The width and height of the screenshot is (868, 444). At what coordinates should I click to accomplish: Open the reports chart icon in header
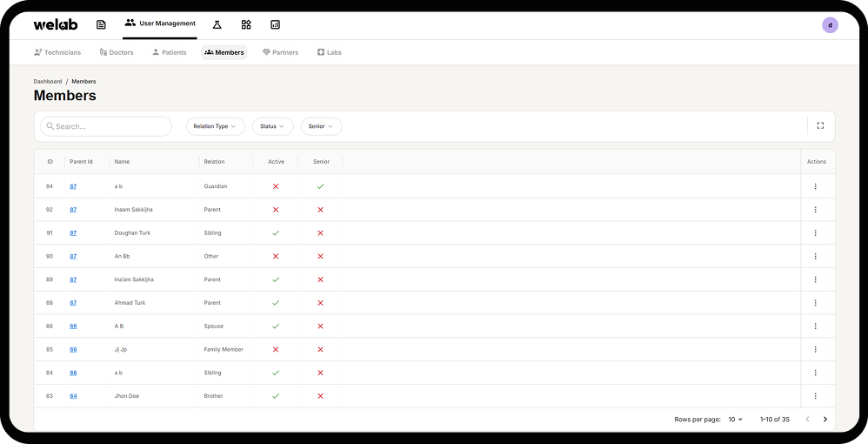(275, 24)
